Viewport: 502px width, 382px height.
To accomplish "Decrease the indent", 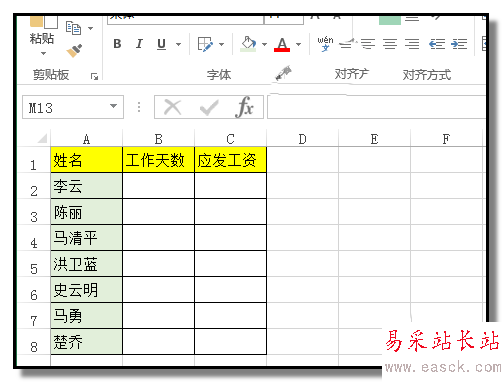I will (437, 44).
